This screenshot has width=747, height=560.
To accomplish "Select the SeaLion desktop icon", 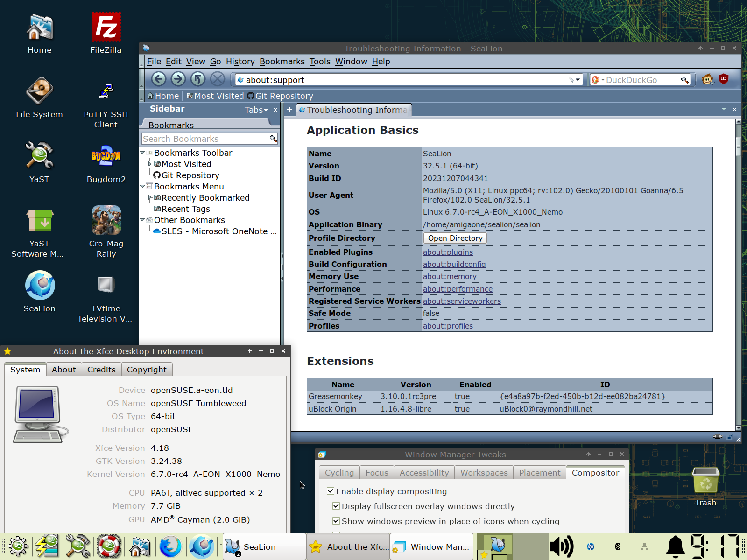I will 40,292.
